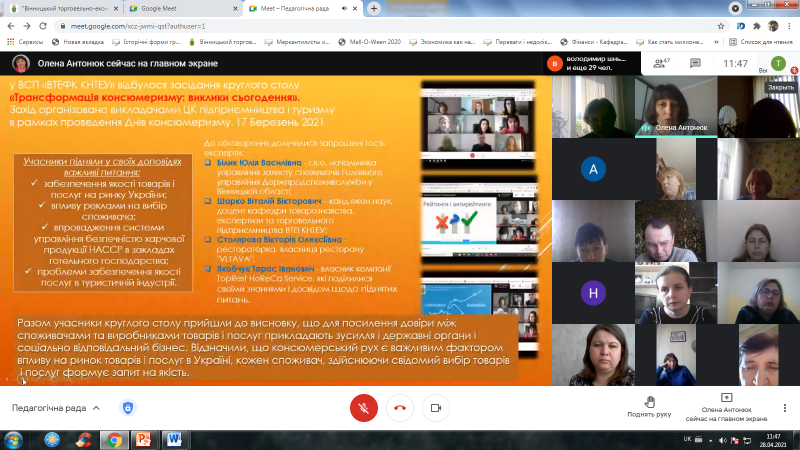Click the Рейтинги і антирейтинги slide screenshot
Screen dimensions: 800x450
[479, 220]
